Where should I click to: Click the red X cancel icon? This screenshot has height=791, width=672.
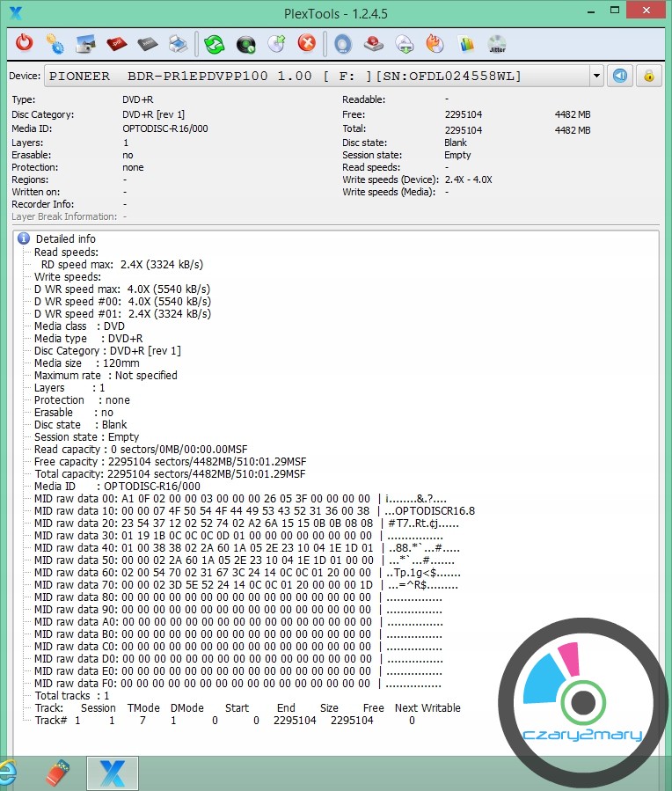click(306, 43)
